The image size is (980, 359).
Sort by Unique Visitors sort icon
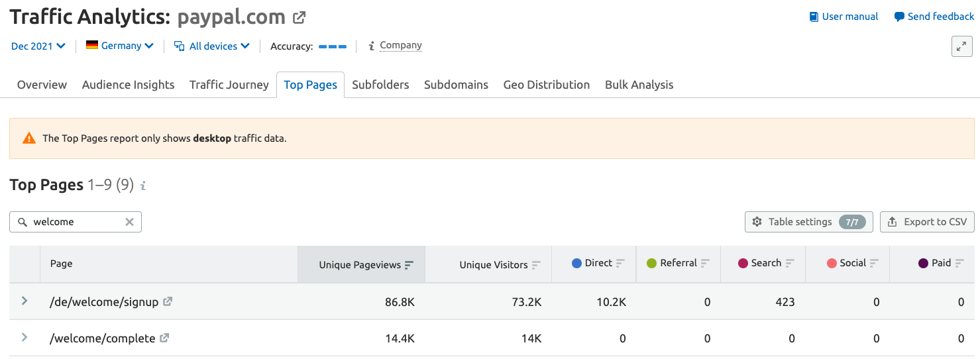(x=536, y=265)
